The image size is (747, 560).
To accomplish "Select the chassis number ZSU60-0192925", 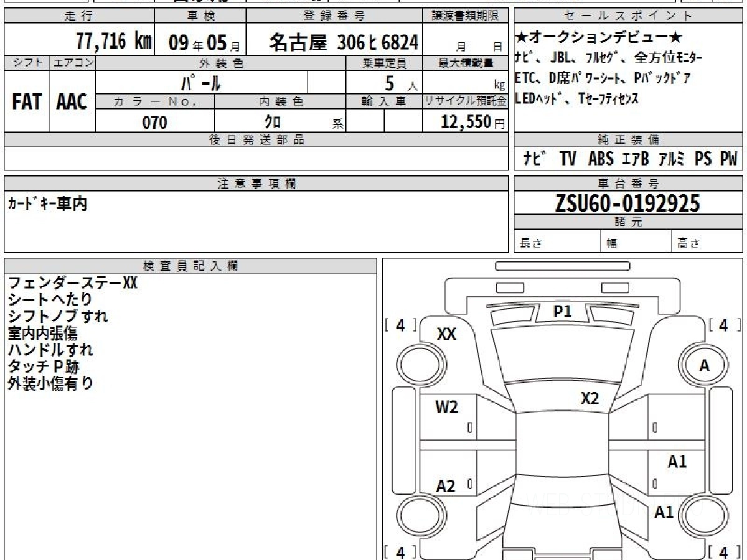I will pyautogui.click(x=627, y=203).
